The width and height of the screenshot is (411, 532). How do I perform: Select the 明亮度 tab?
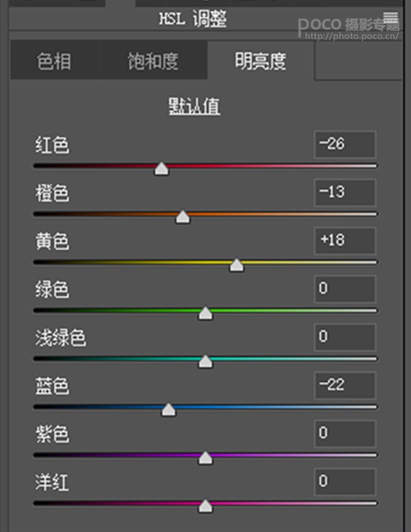coord(260,62)
